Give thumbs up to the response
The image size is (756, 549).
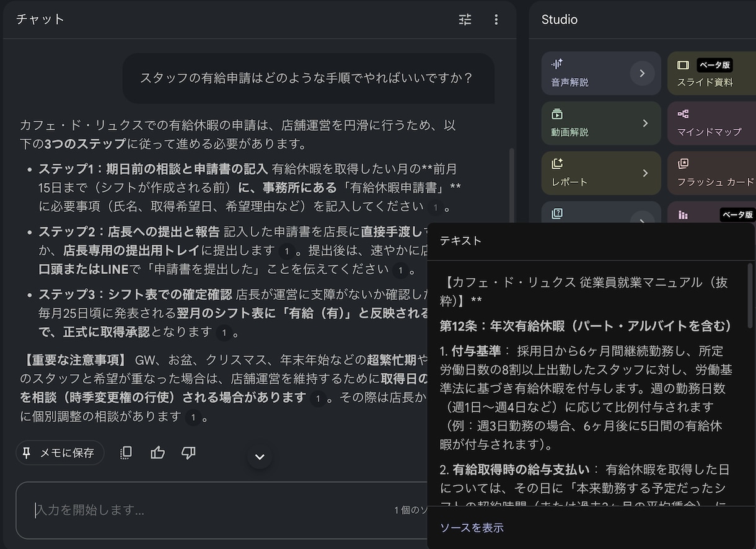tap(157, 453)
